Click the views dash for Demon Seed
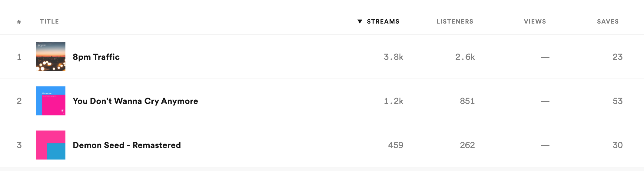644x171 pixels. tap(545, 145)
